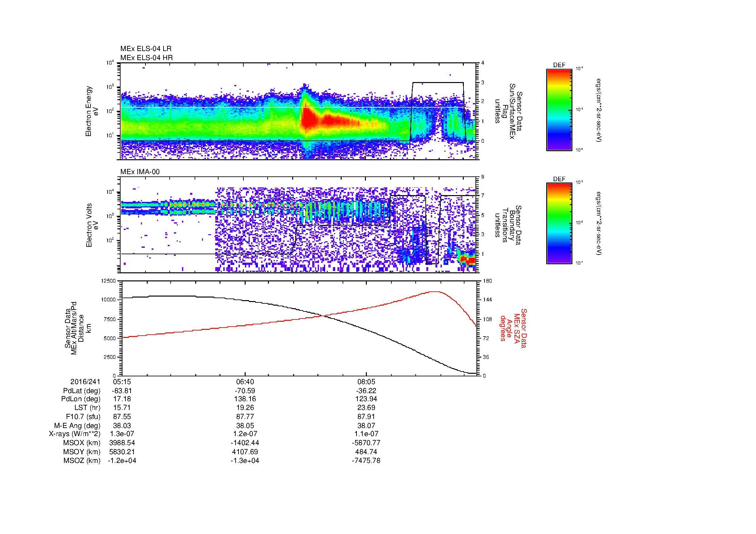Click the MSOY value '484.74'
Screen dimensions: 756x534
click(x=366, y=452)
